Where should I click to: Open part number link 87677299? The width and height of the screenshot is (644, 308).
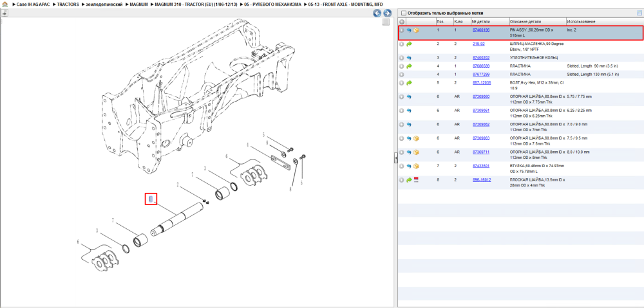coord(481,75)
